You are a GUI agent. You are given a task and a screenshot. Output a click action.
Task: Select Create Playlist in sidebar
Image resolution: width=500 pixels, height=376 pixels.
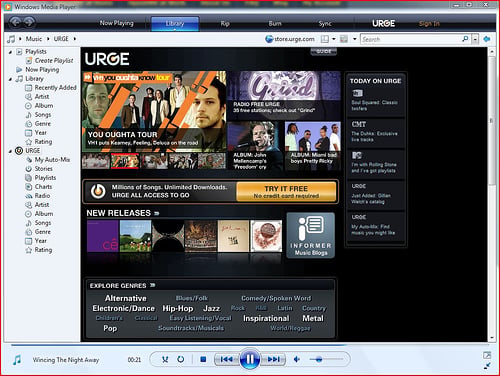(x=54, y=60)
